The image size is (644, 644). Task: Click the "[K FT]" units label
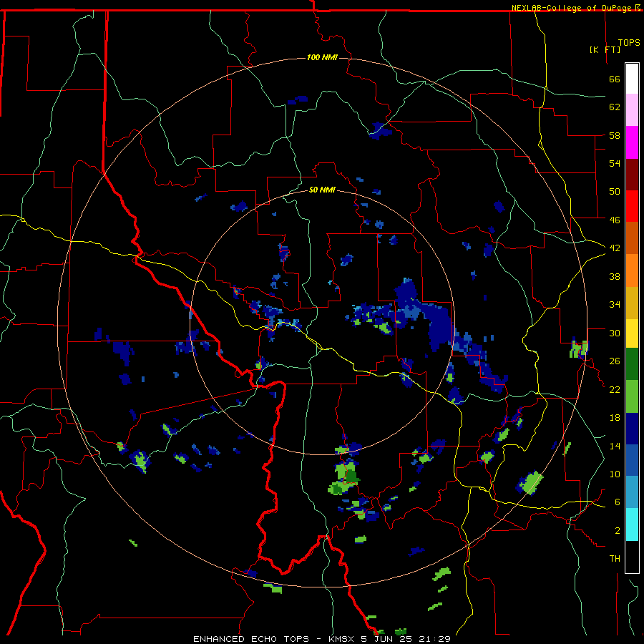[x=605, y=49]
